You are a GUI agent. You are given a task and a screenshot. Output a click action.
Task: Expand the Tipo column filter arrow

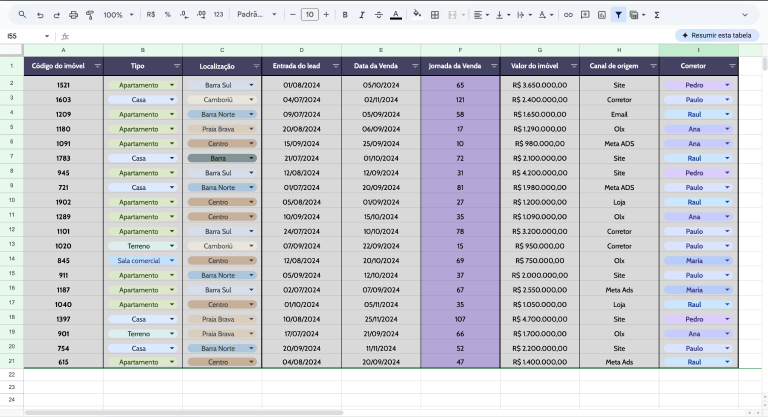[x=177, y=66]
